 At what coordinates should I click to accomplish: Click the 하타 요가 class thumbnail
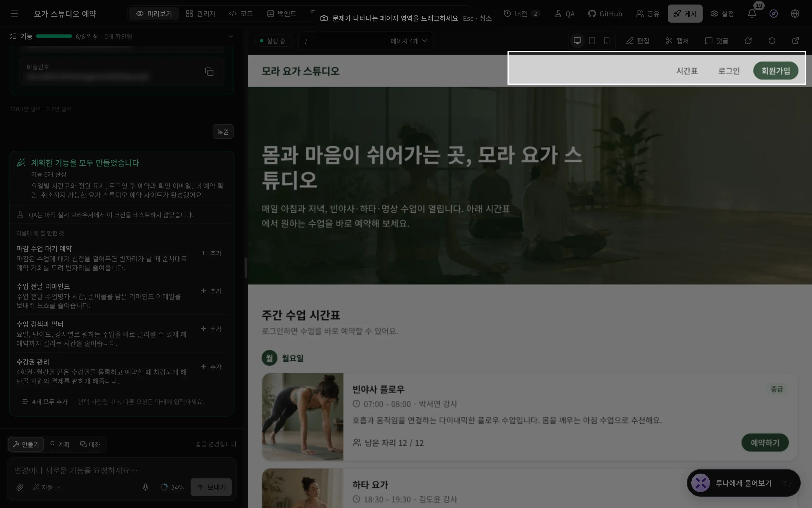coord(303,488)
